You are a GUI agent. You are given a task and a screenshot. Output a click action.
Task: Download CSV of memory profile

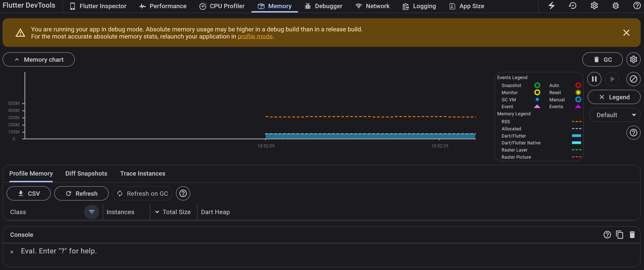(x=29, y=193)
